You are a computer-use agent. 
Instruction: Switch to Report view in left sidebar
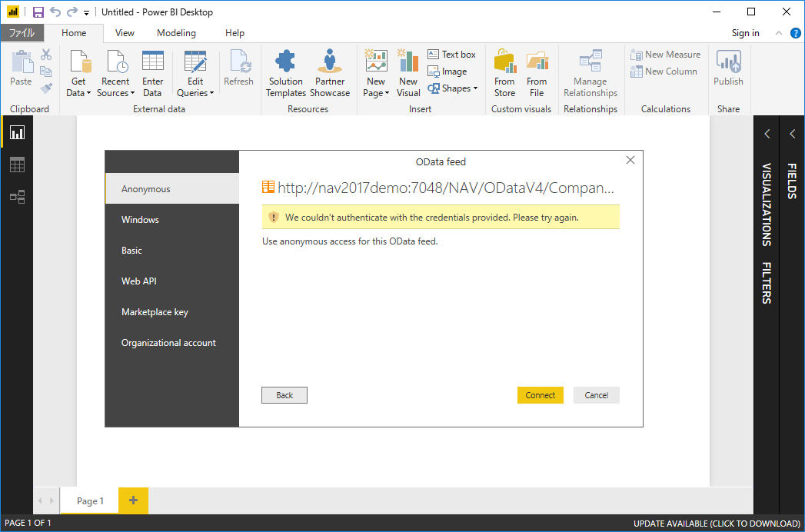[x=18, y=132]
